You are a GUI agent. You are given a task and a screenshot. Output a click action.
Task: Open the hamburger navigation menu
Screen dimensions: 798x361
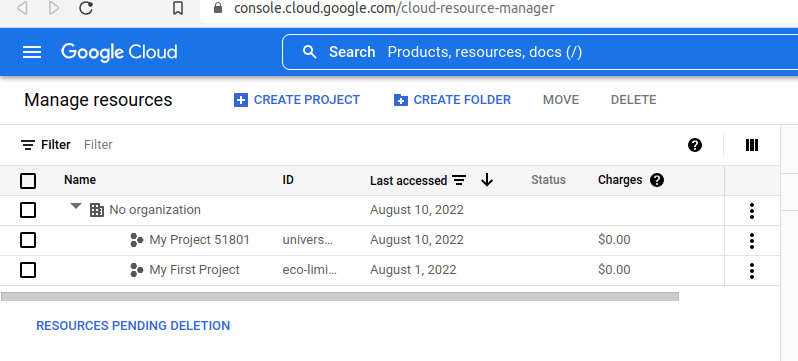point(32,52)
